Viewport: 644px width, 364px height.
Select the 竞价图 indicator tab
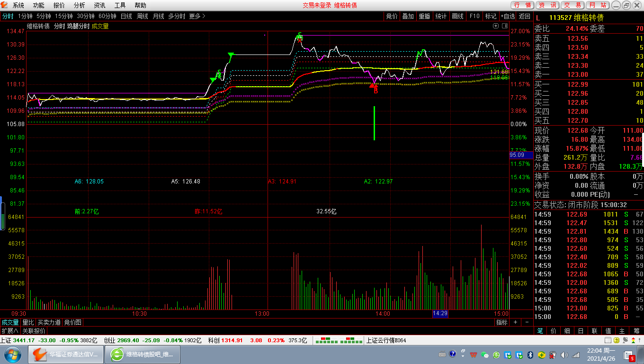pos(72,322)
